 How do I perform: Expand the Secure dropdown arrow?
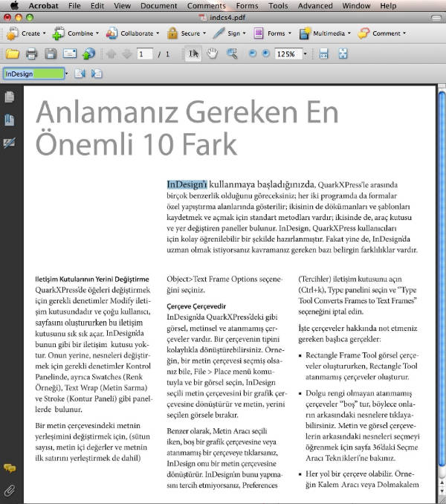(204, 33)
